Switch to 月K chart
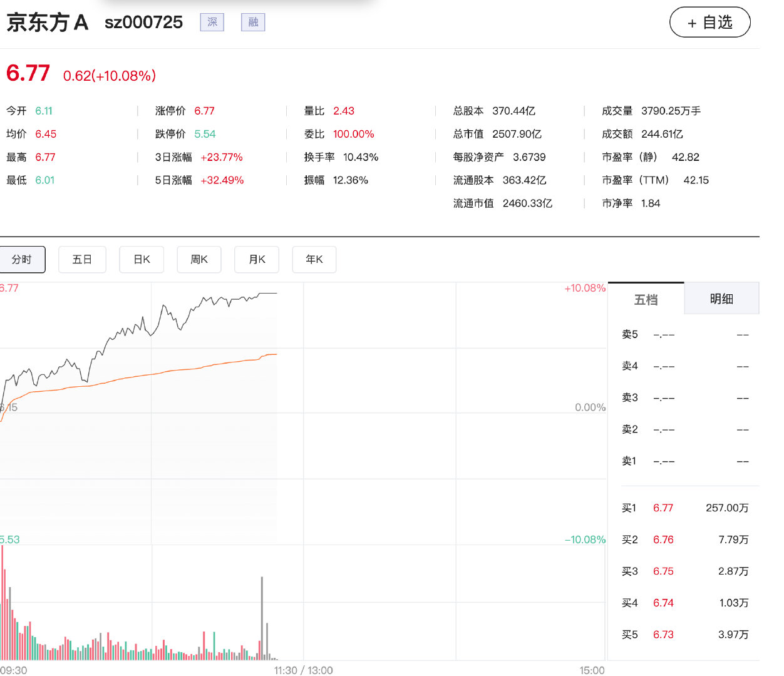 point(257,259)
